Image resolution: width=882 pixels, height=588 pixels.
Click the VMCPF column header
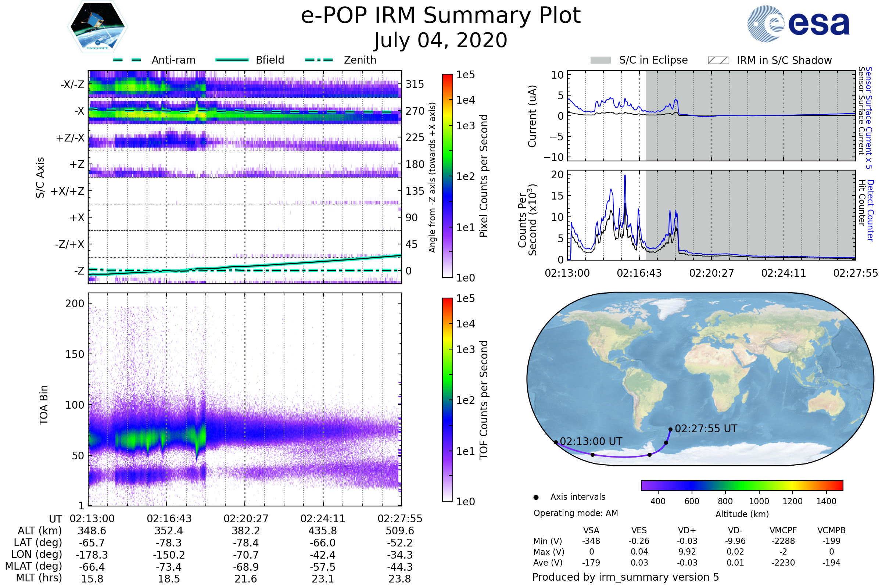pyautogui.click(x=783, y=530)
